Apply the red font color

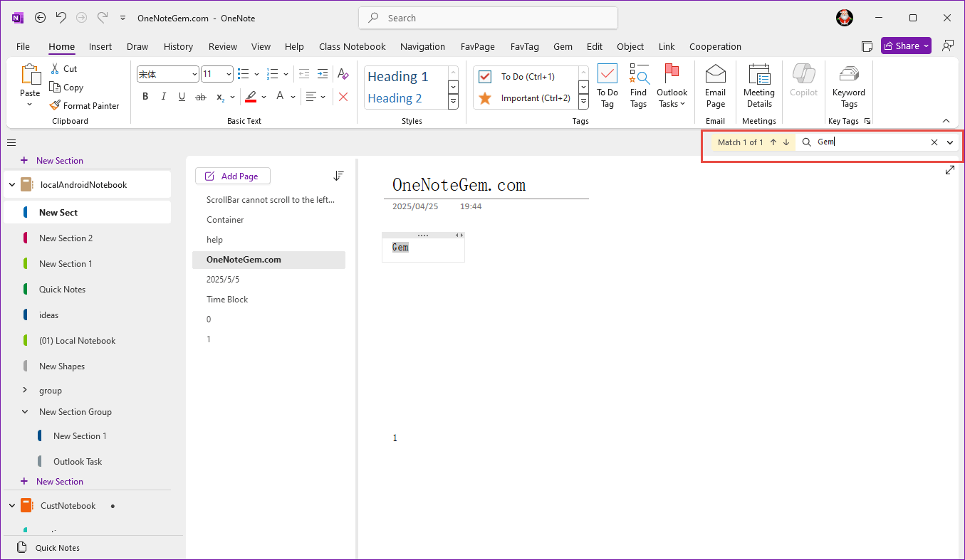tap(251, 97)
